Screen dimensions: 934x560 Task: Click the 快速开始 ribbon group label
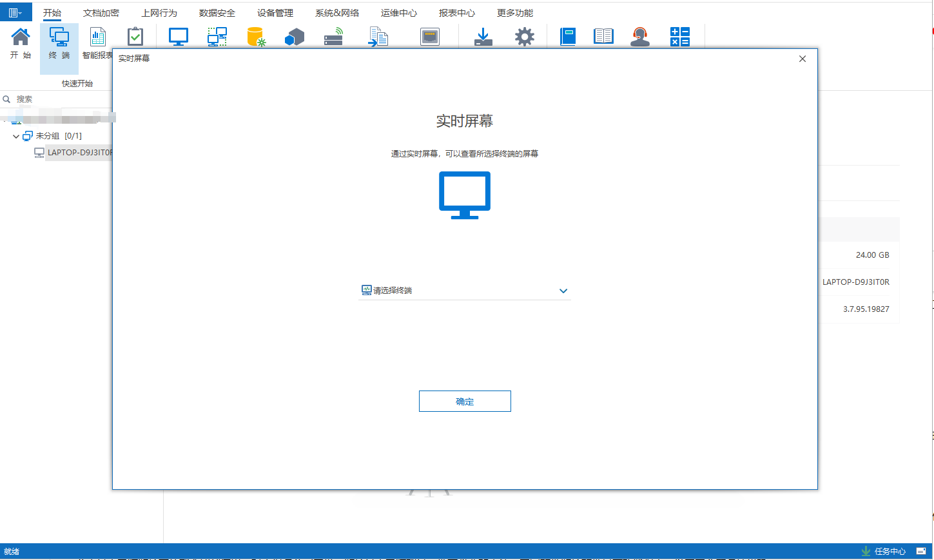[77, 84]
